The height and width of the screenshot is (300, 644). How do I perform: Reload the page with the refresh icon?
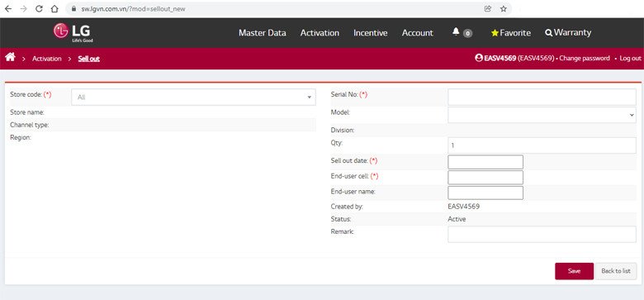coord(39,8)
